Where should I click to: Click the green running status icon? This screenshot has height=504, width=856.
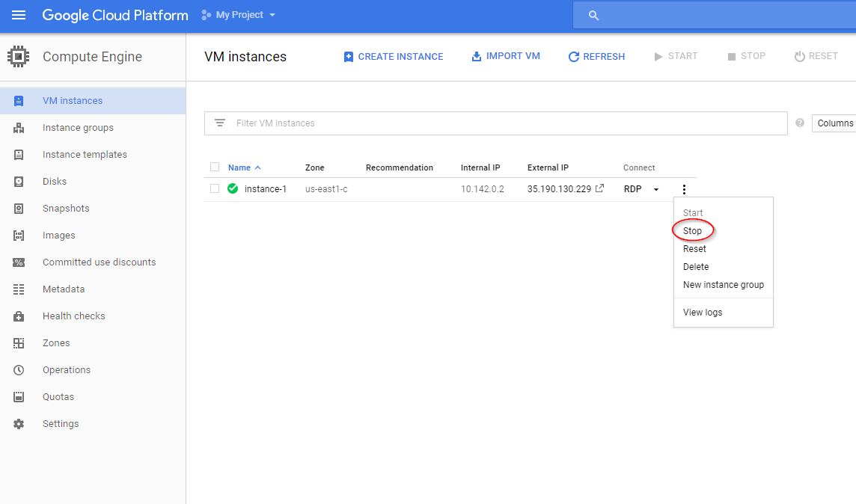(233, 188)
